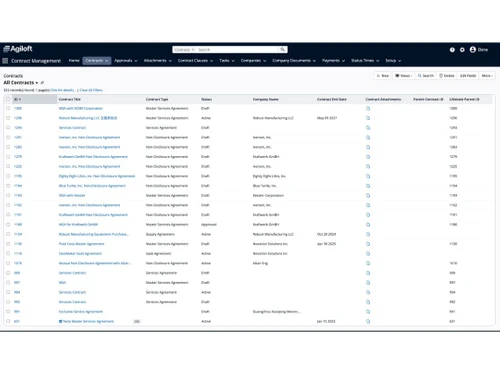500x375 pixels.
Task: Check the box for Eighty Eight Lites Non-Disclosure Agreement
Action: 8,176
